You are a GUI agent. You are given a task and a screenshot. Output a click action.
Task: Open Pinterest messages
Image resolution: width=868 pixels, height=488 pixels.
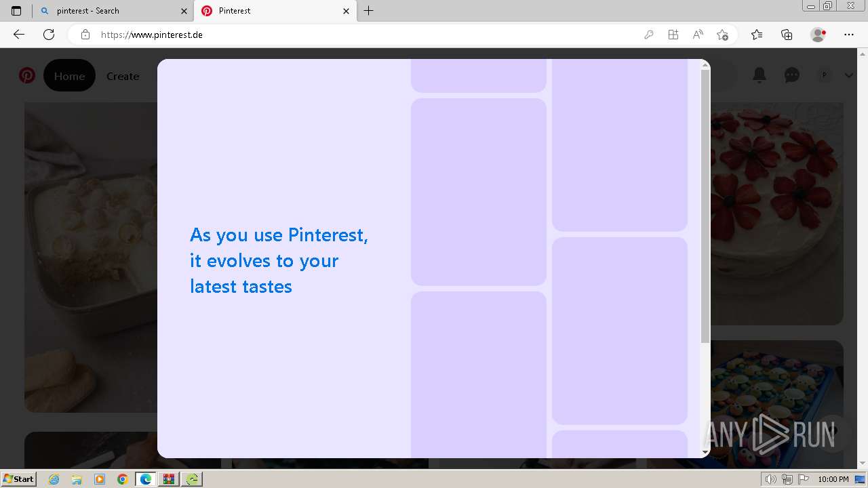coord(792,75)
